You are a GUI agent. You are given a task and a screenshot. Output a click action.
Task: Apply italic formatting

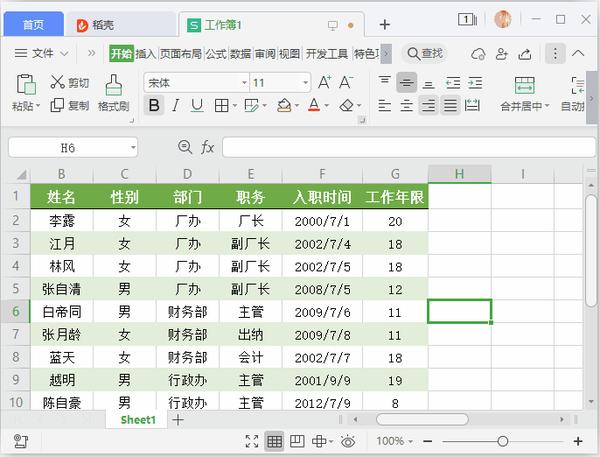176,105
